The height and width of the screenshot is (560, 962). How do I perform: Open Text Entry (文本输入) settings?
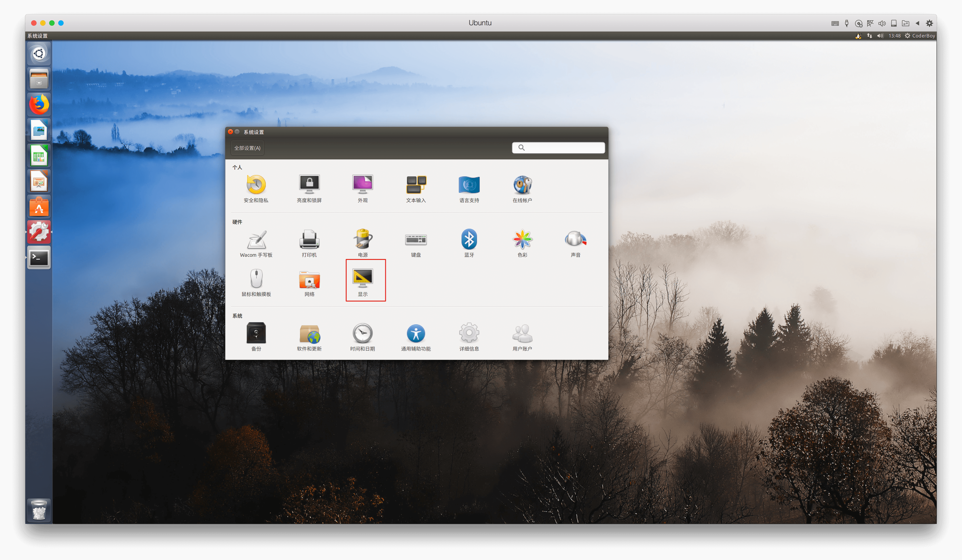(x=416, y=189)
